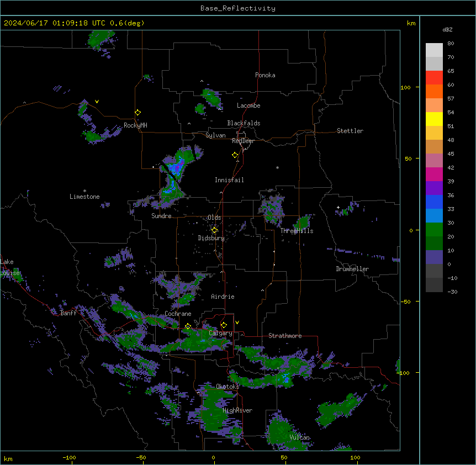The height and width of the screenshot is (465, 476).
Task: Click the Base_Reflectivity title
Action: point(238,8)
